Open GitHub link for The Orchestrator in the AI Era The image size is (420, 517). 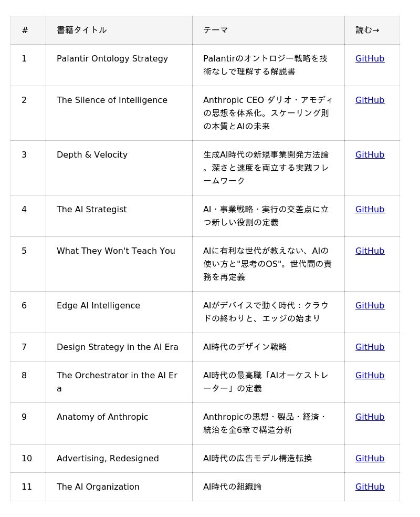coord(370,376)
